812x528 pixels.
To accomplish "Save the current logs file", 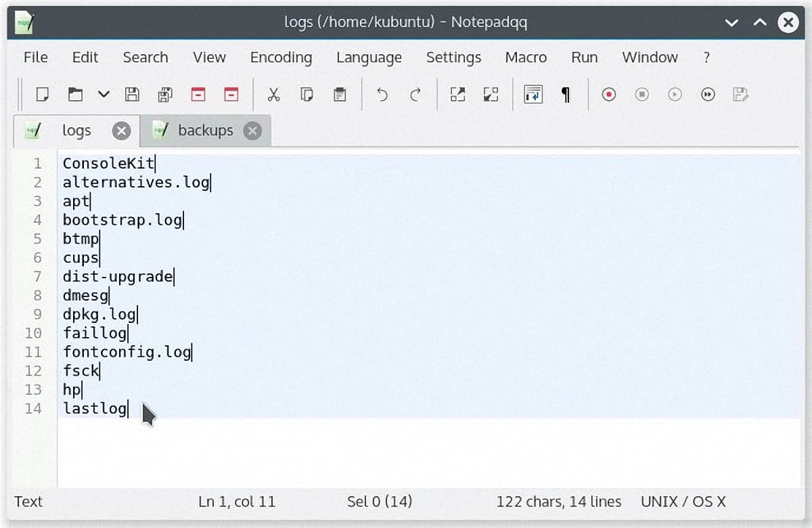I will point(132,95).
